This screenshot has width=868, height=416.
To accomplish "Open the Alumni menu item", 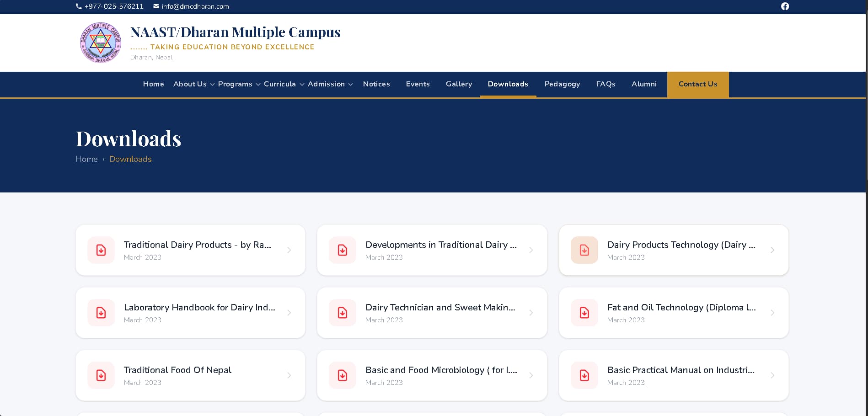I will tap(644, 84).
